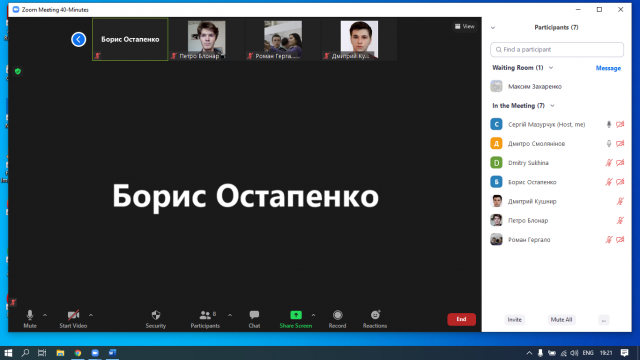Click muted mic icon for Дмитрий Кушнир row
This screenshot has height=360, width=640.
(x=620, y=201)
